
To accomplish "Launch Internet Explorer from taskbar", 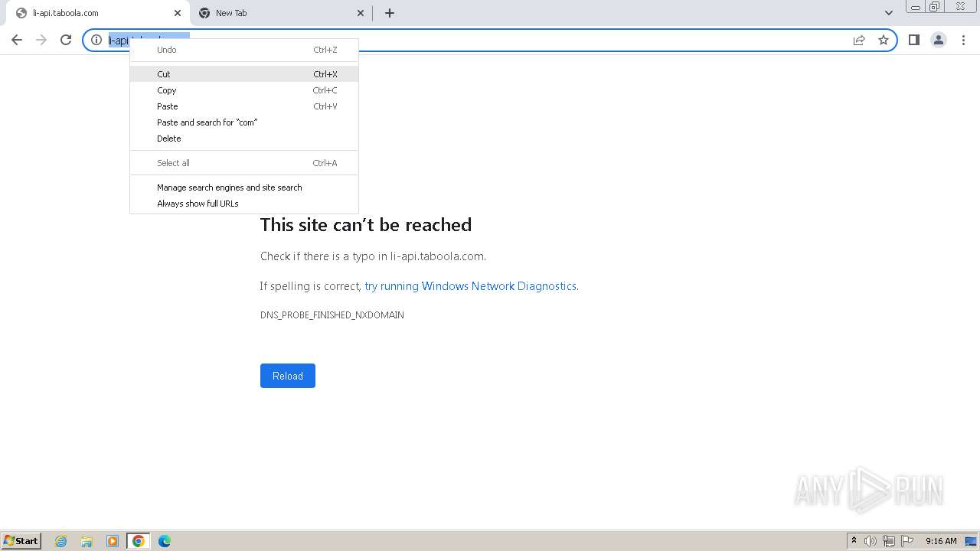I will [x=60, y=541].
